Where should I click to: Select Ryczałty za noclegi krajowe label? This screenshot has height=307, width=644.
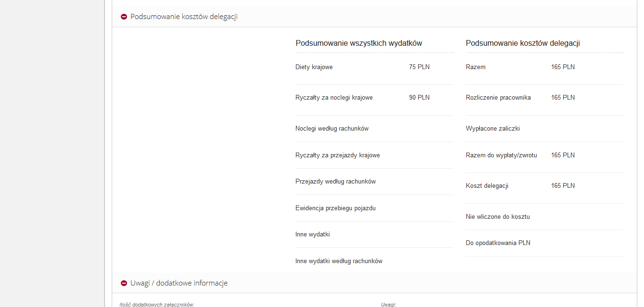pyautogui.click(x=334, y=98)
